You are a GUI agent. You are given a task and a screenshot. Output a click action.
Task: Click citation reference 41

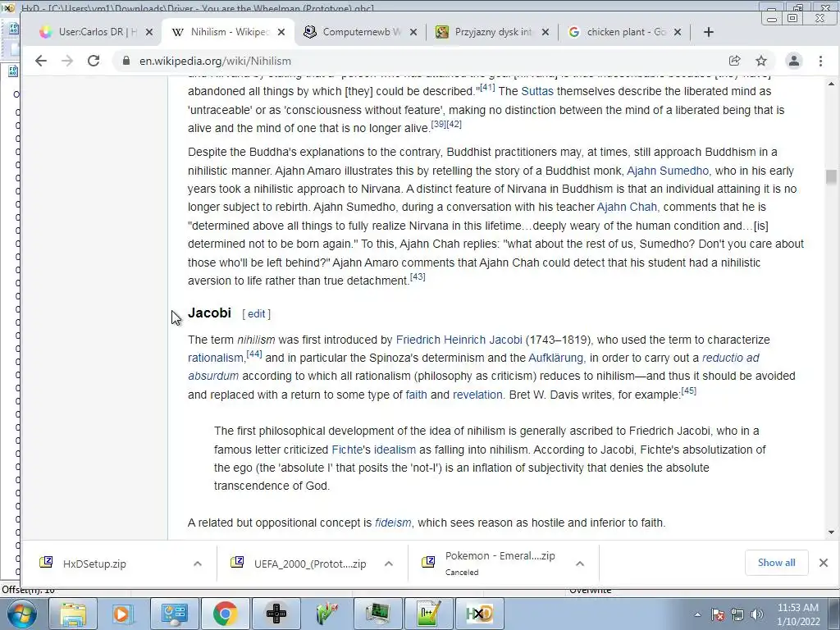click(487, 87)
